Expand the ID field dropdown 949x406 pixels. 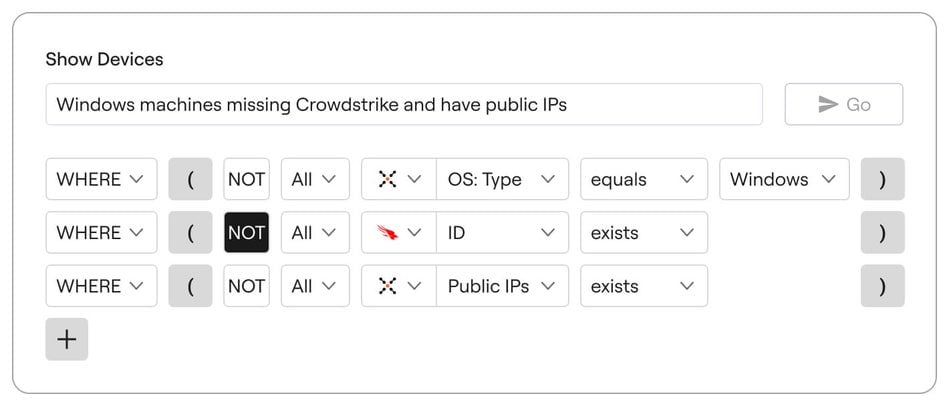[x=502, y=233]
